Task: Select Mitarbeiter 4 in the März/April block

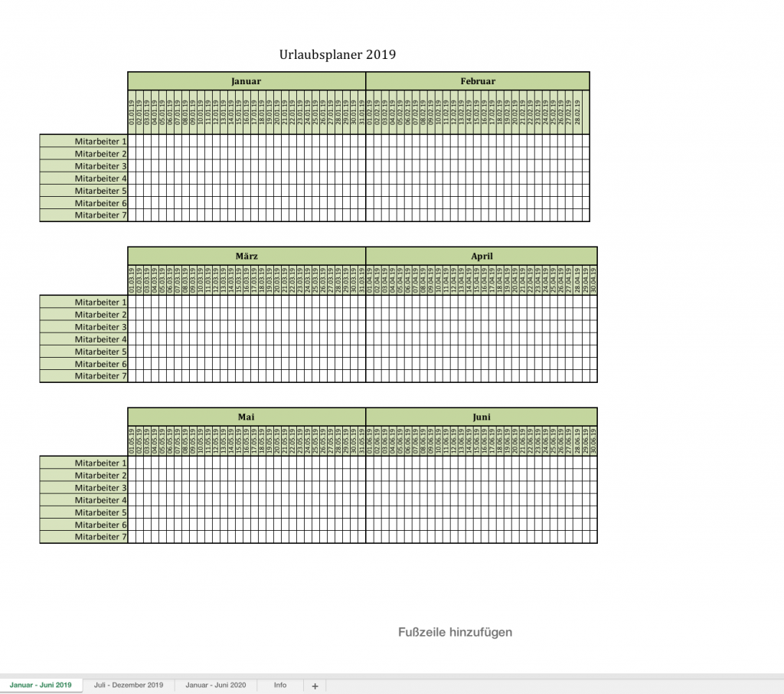Action: [83, 339]
